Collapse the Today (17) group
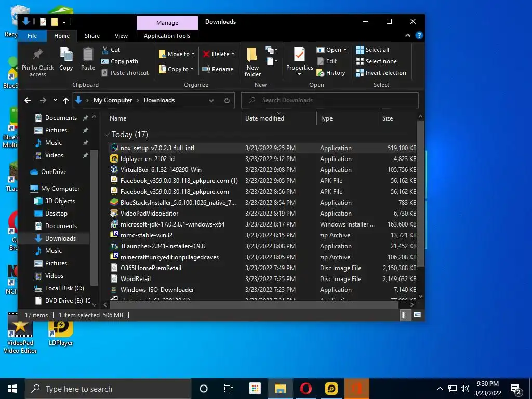 point(107,135)
